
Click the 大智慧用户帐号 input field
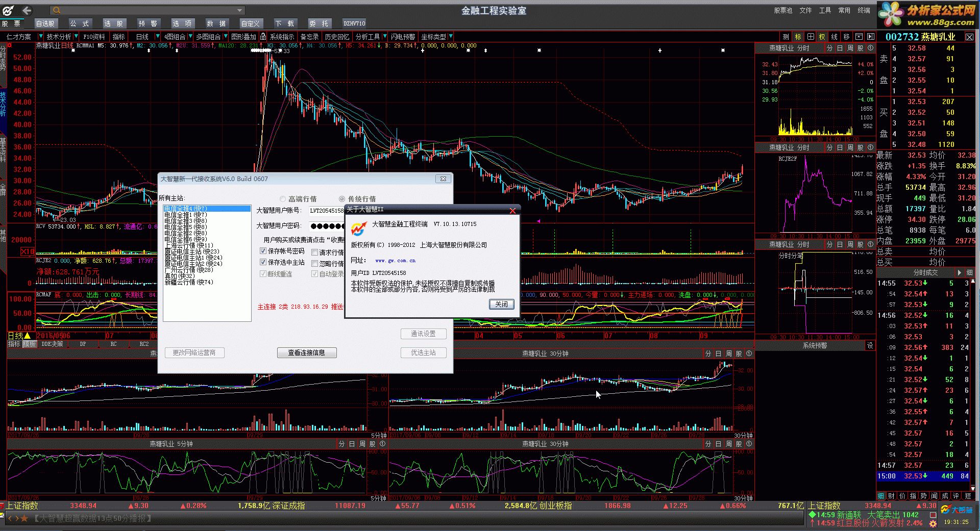[x=327, y=210]
